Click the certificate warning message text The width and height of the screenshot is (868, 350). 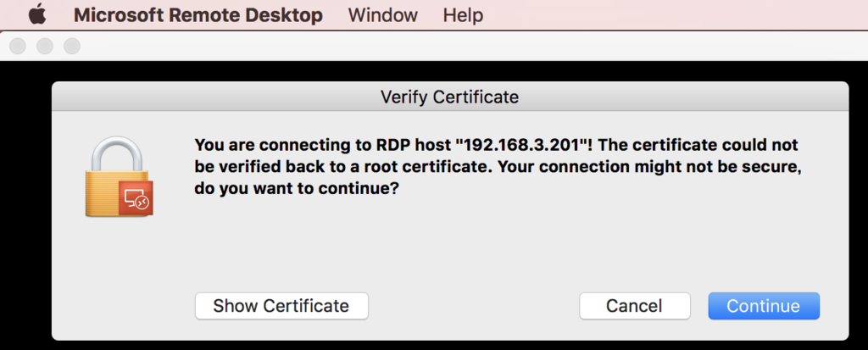tap(498, 167)
